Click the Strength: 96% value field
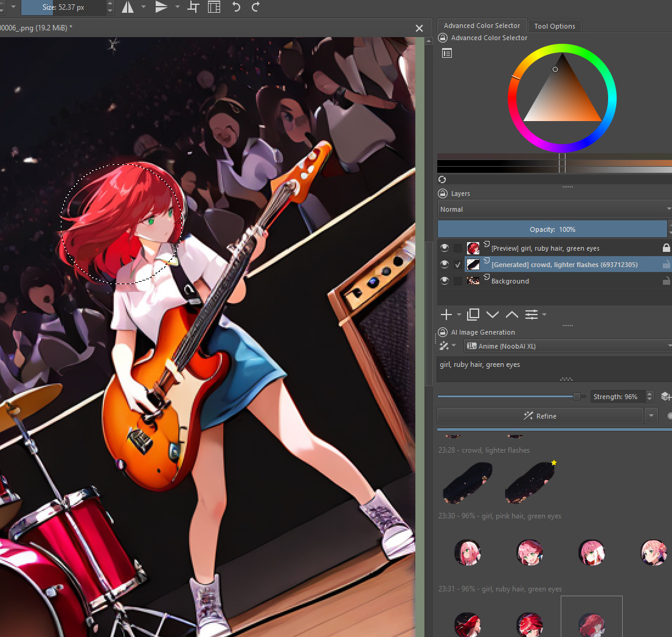The image size is (672, 637). (618, 397)
